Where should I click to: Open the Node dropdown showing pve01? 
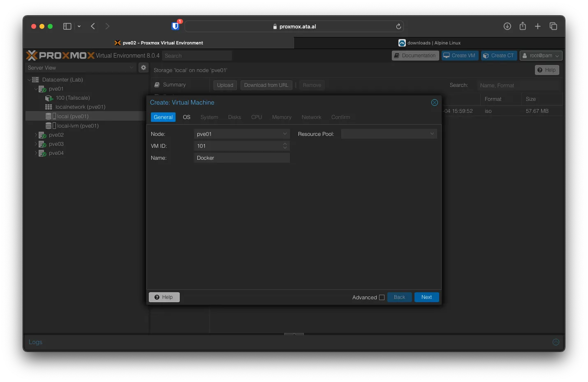(x=285, y=134)
